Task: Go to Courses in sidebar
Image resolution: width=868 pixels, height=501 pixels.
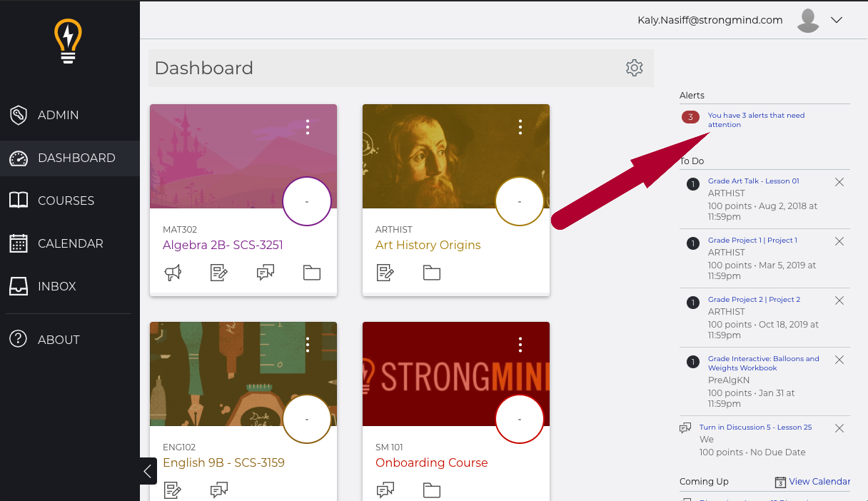Action: pos(66,201)
